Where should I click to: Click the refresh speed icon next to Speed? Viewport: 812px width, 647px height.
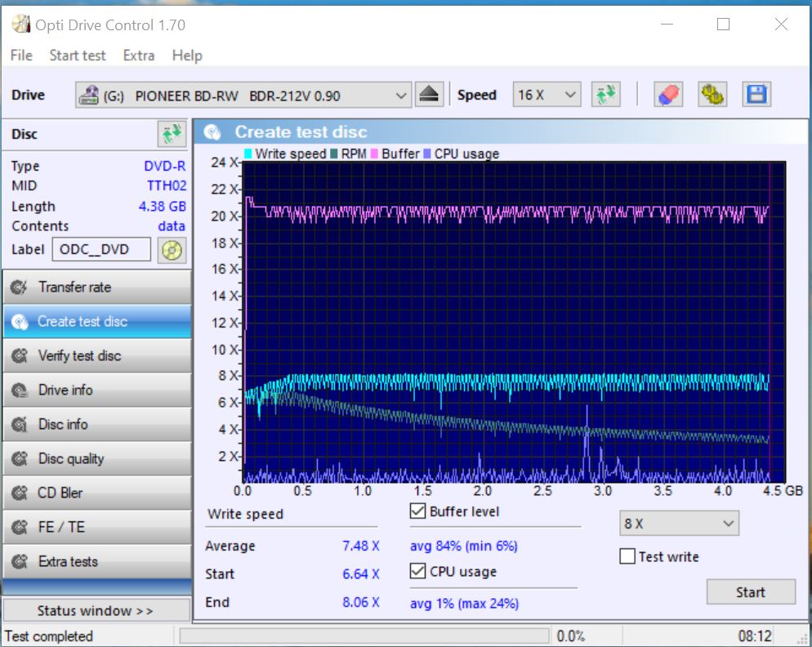tap(606, 95)
